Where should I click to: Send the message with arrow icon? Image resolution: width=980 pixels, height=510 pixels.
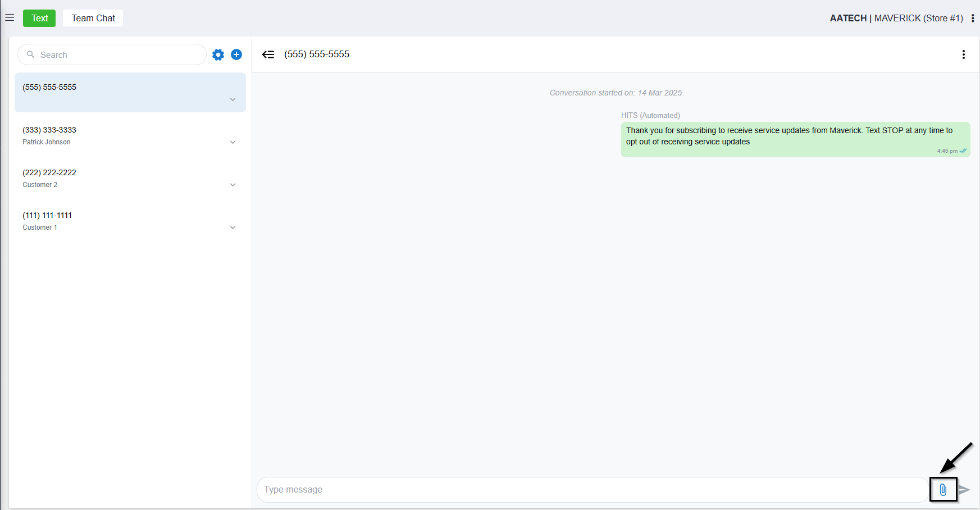pos(964,490)
